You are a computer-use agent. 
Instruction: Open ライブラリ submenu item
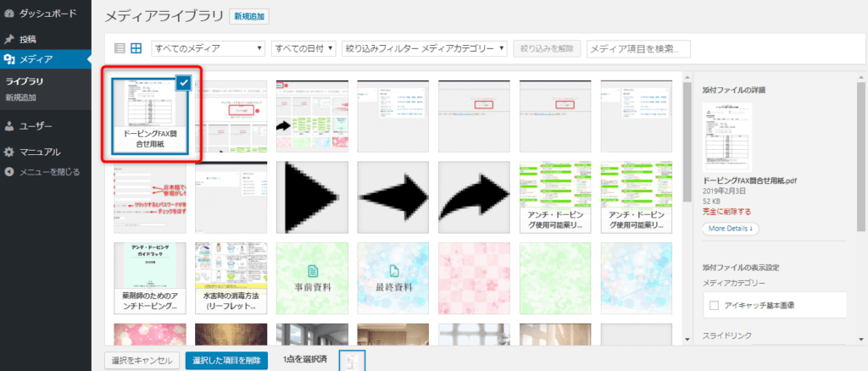click(x=25, y=81)
